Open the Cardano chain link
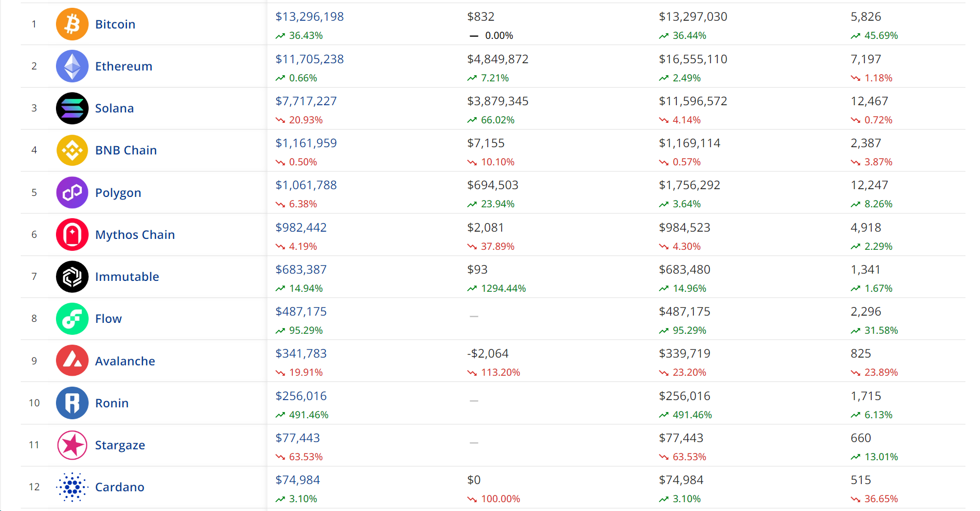Image resolution: width=980 pixels, height=511 pixels. pyautogui.click(x=120, y=487)
